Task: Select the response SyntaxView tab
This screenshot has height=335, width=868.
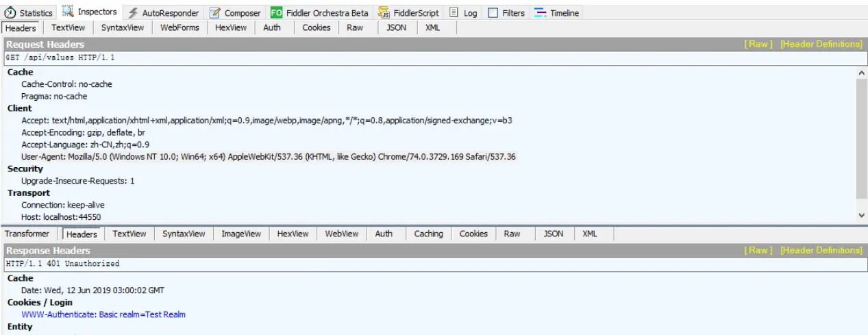Action: click(x=184, y=234)
